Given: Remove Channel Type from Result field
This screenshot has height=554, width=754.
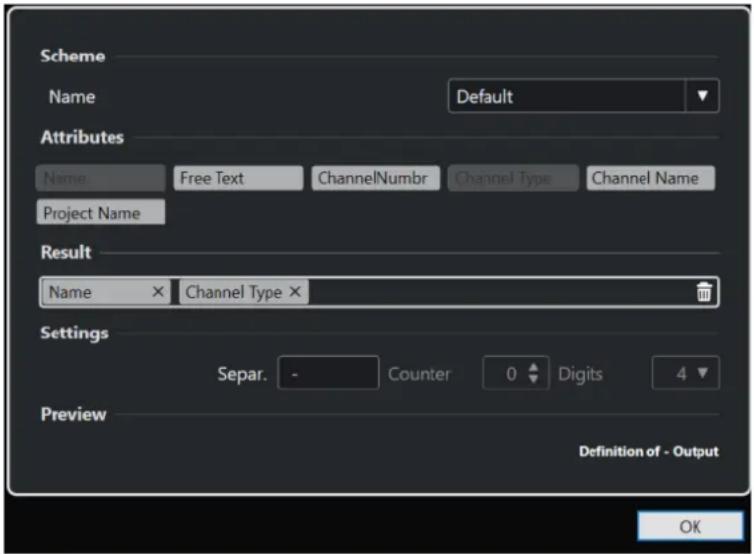Looking at the screenshot, I should [295, 291].
